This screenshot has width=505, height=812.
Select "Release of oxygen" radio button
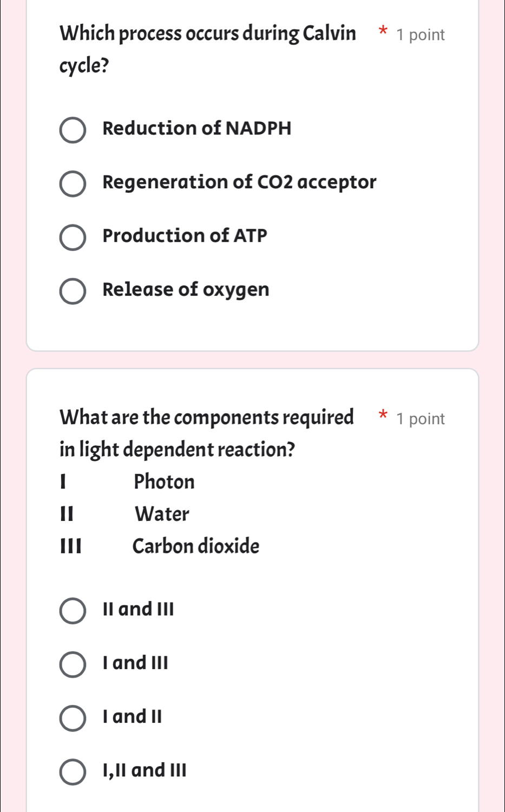pyautogui.click(x=72, y=291)
